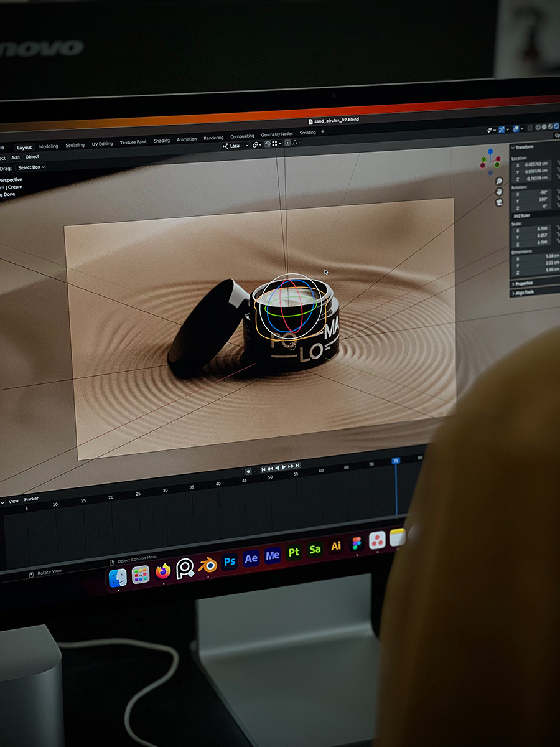Screen dimensions: 560x747
Task: Switch to the Geometry Nodes workspace tab
Action: [x=277, y=134]
